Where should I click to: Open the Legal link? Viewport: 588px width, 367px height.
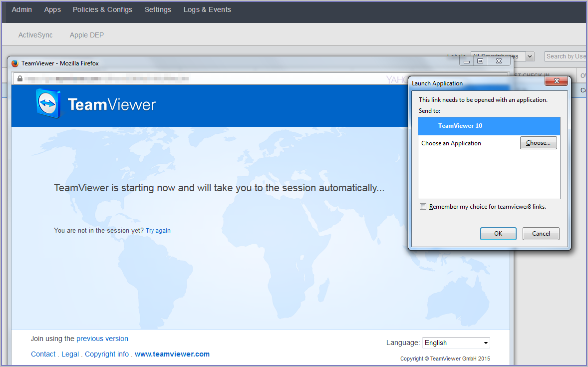click(x=70, y=354)
